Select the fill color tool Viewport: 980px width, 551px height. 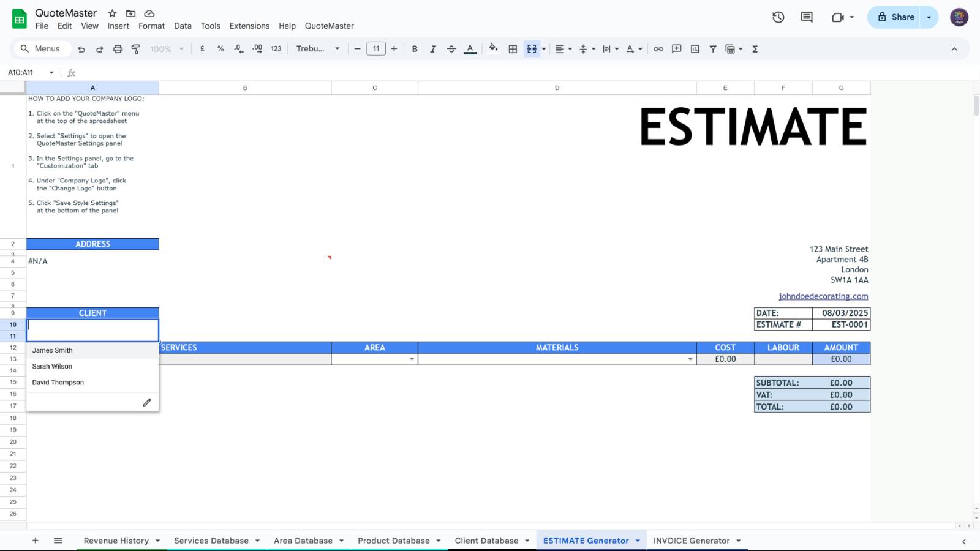click(493, 49)
